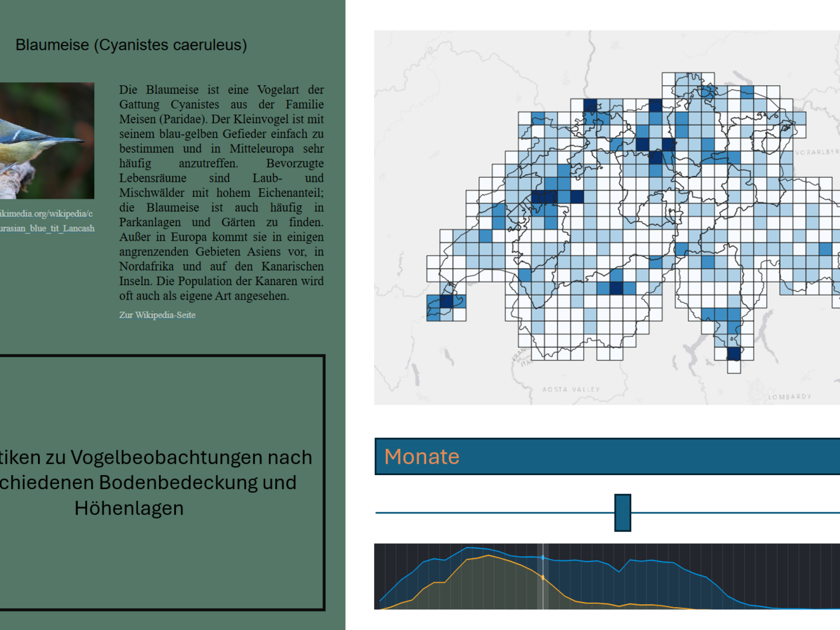Click the vertical marker line in chart
This screenshot has width=840, height=630.
tap(543, 595)
